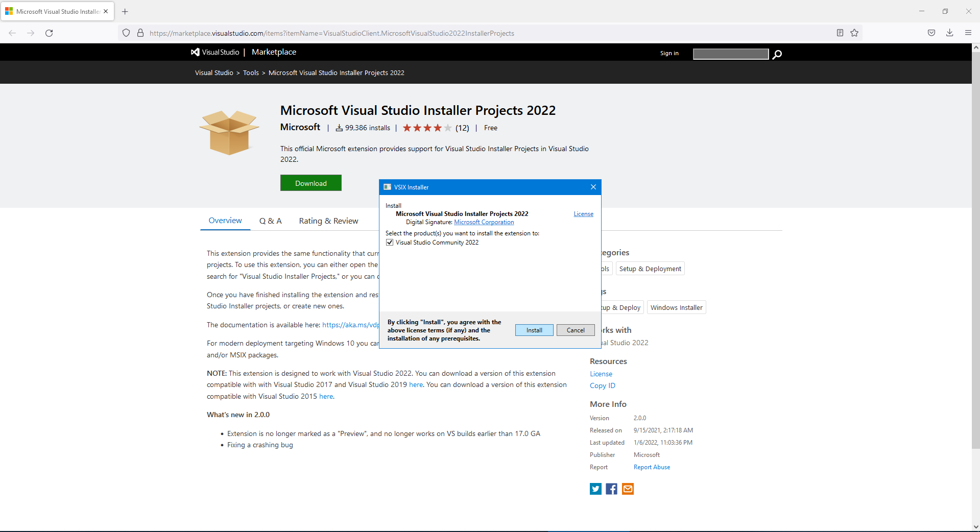Click the green Download button
The width and height of the screenshot is (980, 532).
coord(311,183)
